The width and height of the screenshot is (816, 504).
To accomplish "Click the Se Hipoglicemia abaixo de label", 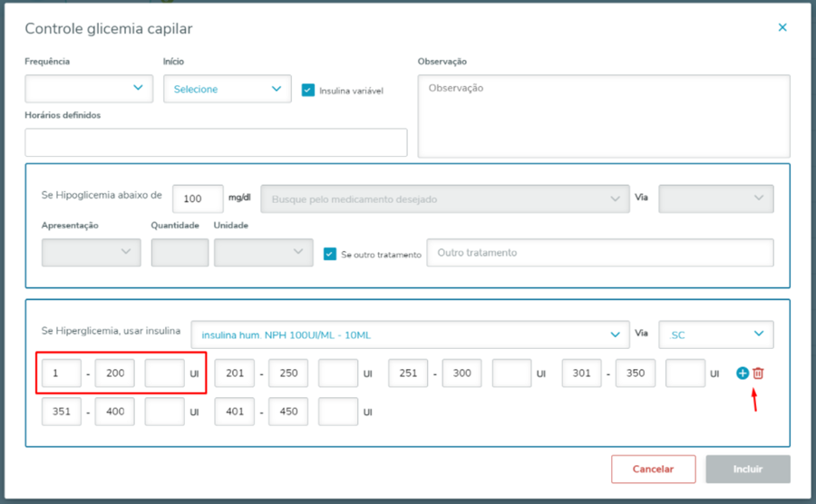I will point(102,195).
